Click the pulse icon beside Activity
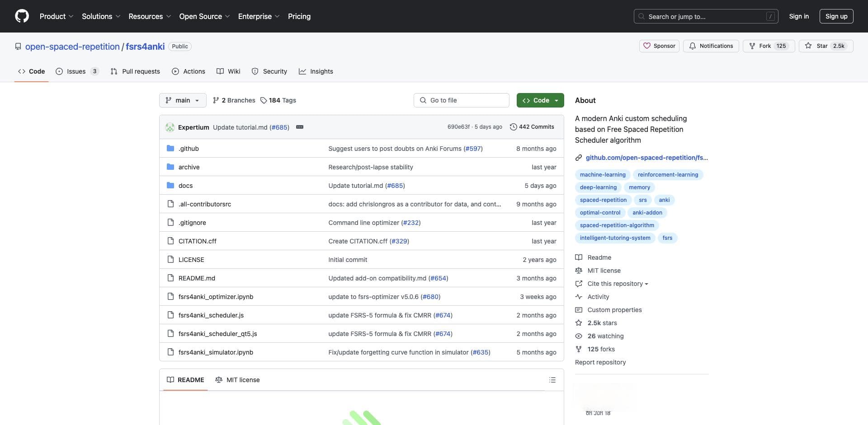The height and width of the screenshot is (425, 868). pos(579,297)
